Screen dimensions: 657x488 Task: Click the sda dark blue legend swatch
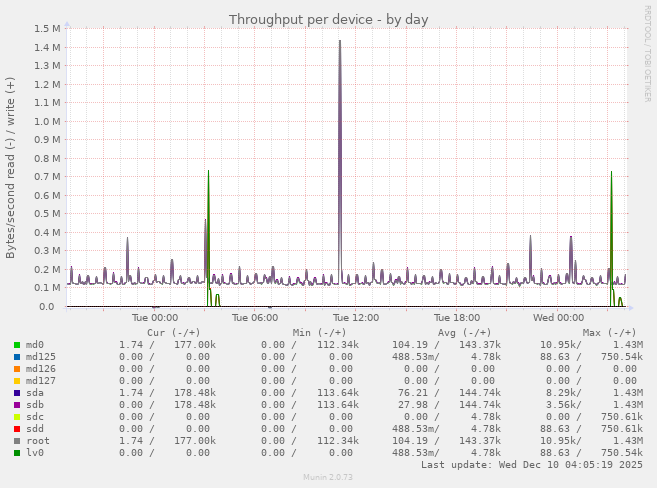coord(17,393)
